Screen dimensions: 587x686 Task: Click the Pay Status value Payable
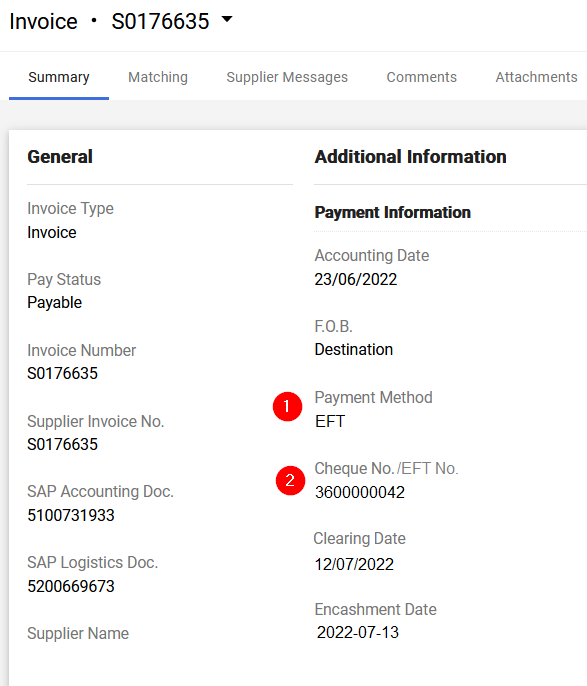(x=55, y=303)
